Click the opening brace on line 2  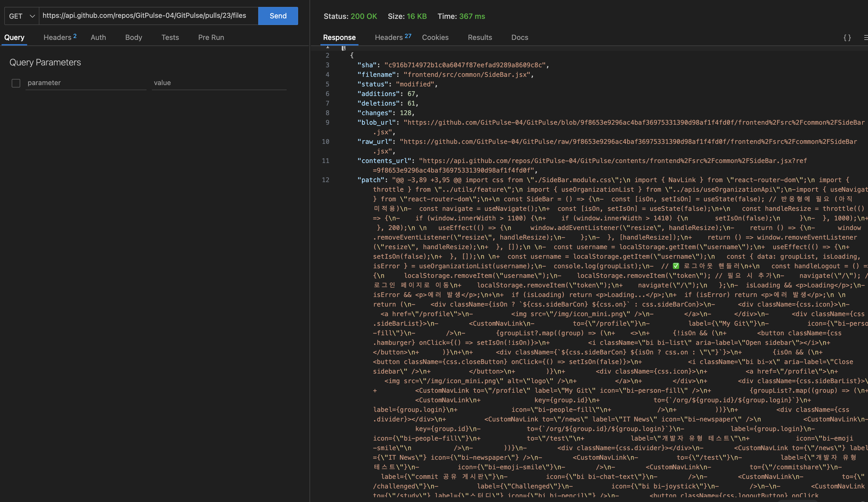(x=352, y=55)
